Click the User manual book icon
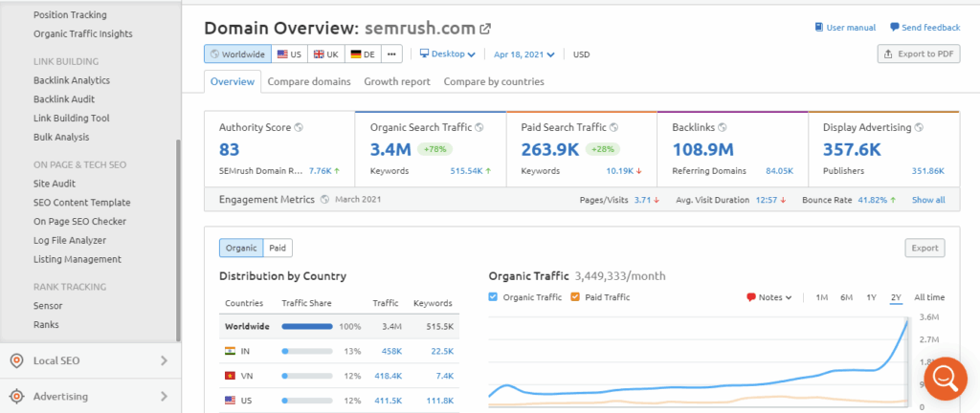Screen dimensions: 980x413 tap(818, 28)
